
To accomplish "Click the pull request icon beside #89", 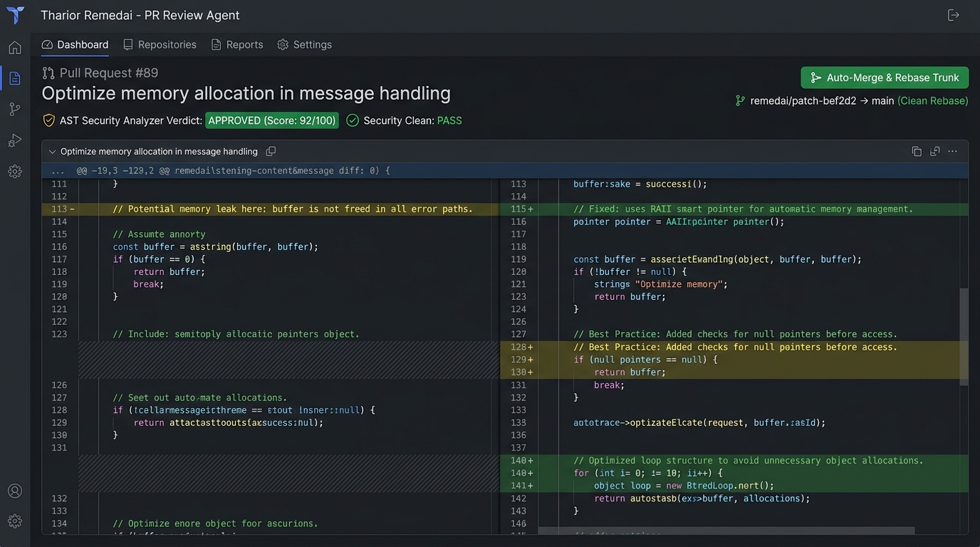I will point(48,73).
